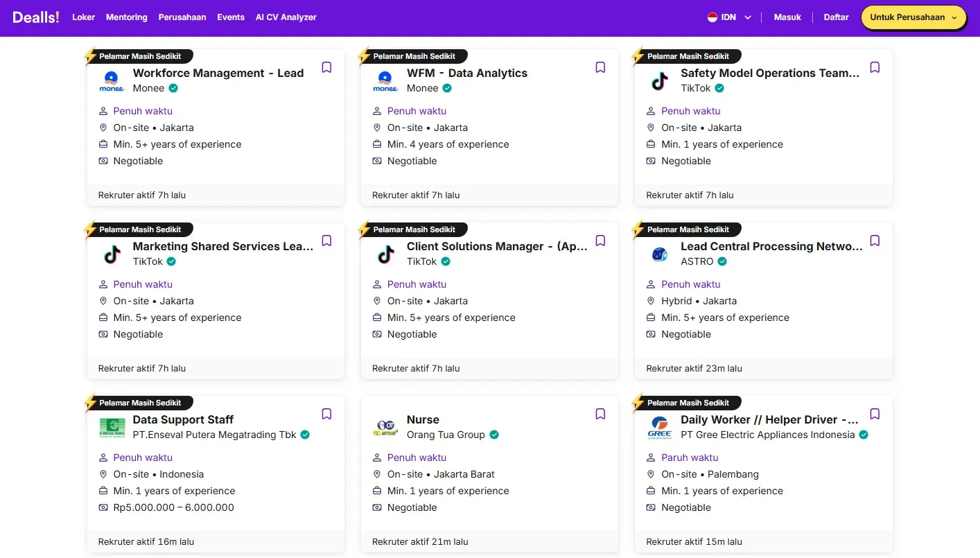Click TikTok logo on Marketing Shared Services card

112,254
